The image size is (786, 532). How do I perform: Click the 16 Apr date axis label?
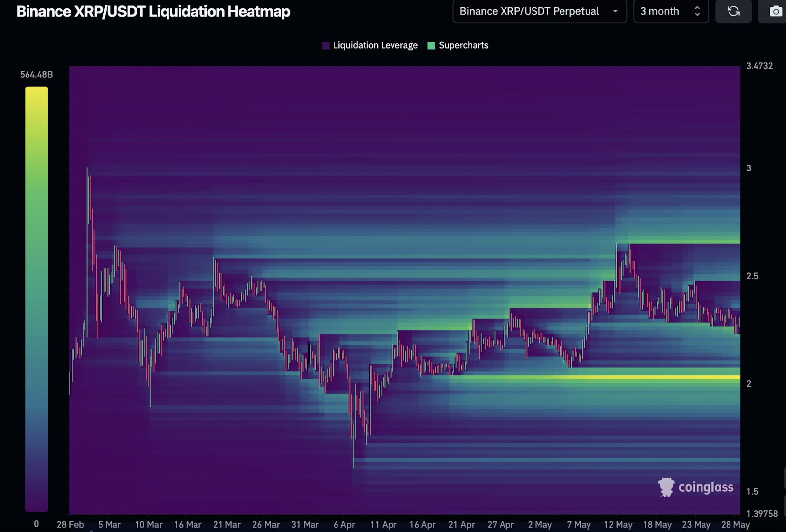(x=422, y=525)
